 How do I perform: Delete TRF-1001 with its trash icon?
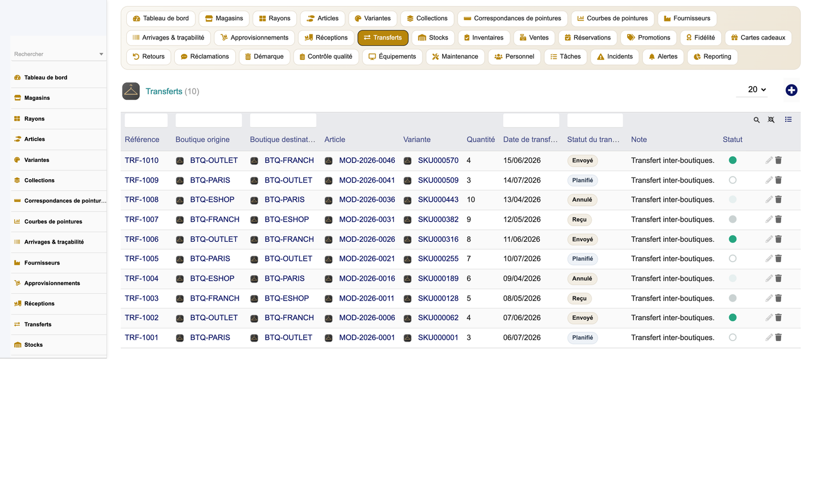(778, 337)
